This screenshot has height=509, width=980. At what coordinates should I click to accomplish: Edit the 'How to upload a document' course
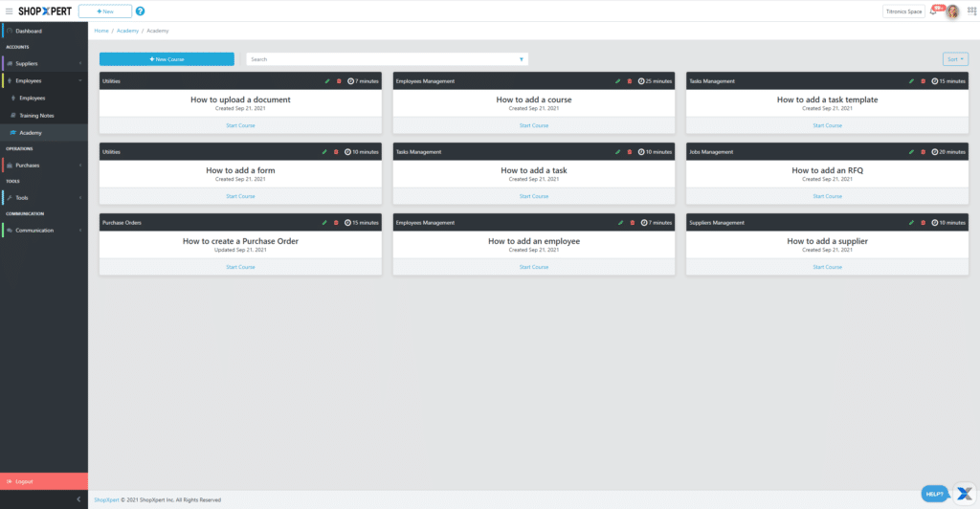[326, 81]
